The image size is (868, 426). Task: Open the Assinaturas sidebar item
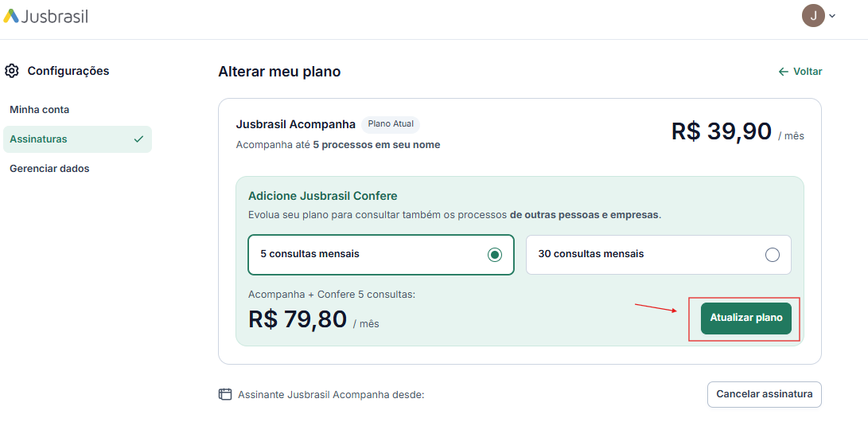[x=77, y=139]
